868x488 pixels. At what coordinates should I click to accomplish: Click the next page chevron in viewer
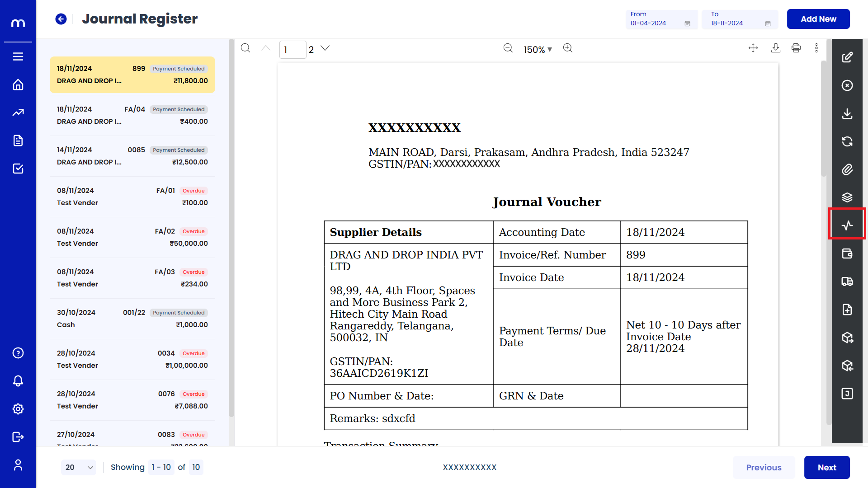point(325,48)
